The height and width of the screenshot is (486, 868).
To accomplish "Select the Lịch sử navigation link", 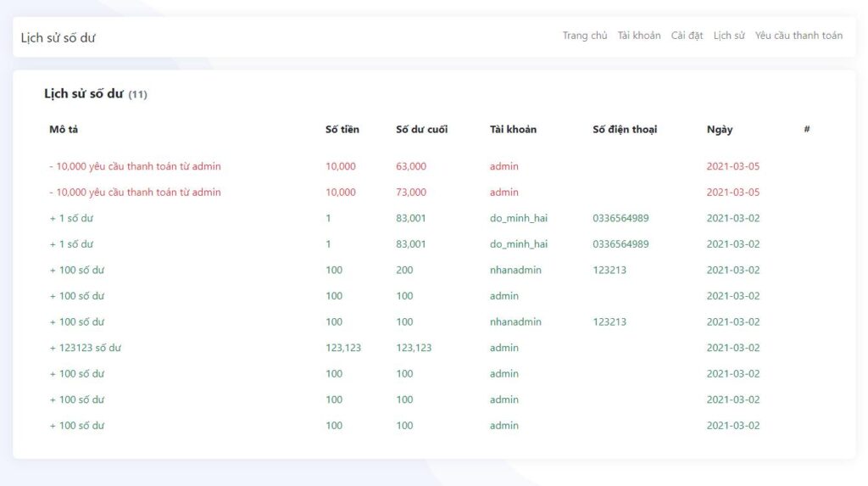I will click(729, 36).
